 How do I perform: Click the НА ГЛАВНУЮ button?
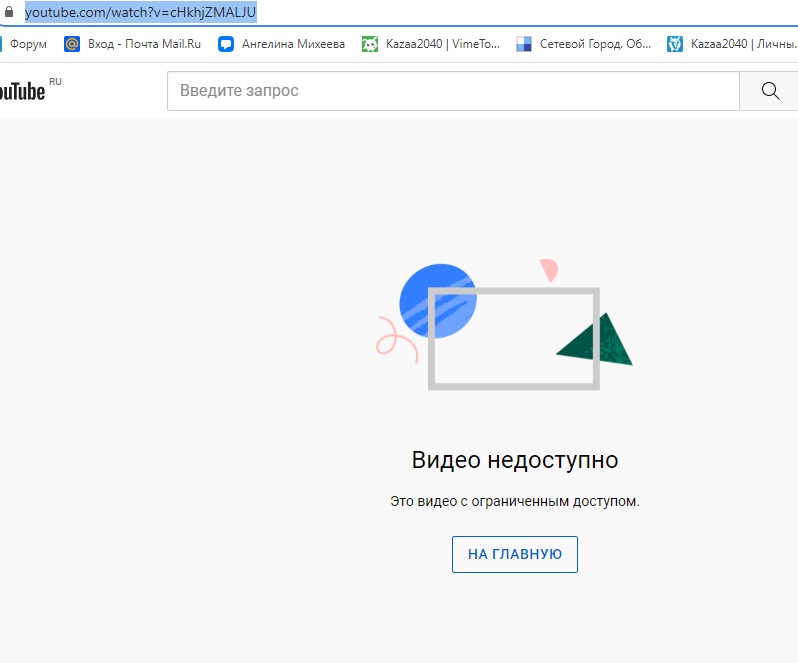pyautogui.click(x=514, y=554)
